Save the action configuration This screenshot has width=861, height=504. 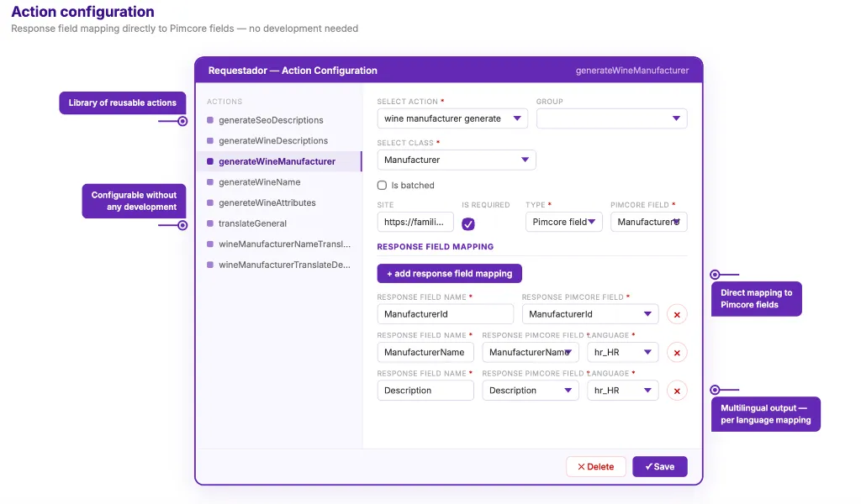click(659, 467)
